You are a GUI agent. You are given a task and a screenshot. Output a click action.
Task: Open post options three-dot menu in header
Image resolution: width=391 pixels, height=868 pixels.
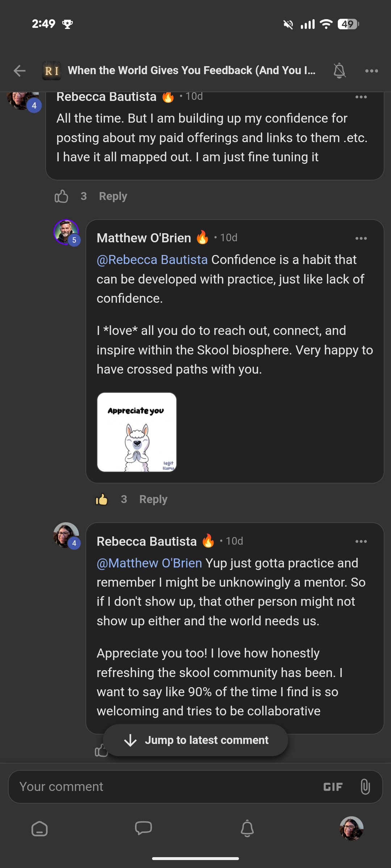[371, 71]
